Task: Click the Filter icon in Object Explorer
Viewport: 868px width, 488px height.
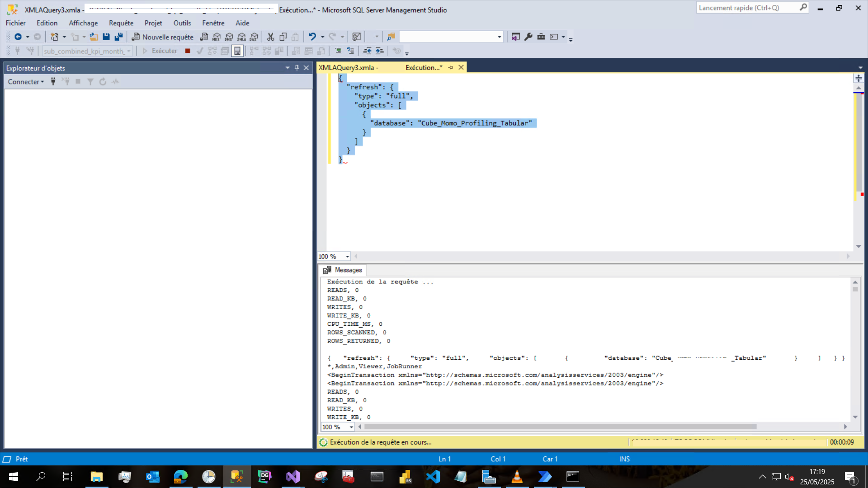Action: 90,81
